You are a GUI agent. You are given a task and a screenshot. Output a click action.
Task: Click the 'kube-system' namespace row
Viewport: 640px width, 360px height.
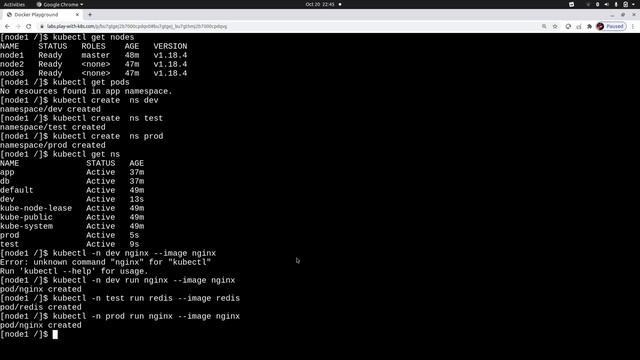coord(72,226)
